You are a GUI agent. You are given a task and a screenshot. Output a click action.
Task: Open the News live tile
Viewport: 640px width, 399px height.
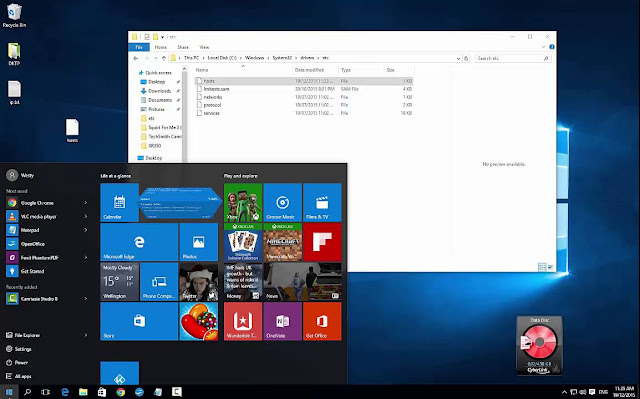[302, 282]
